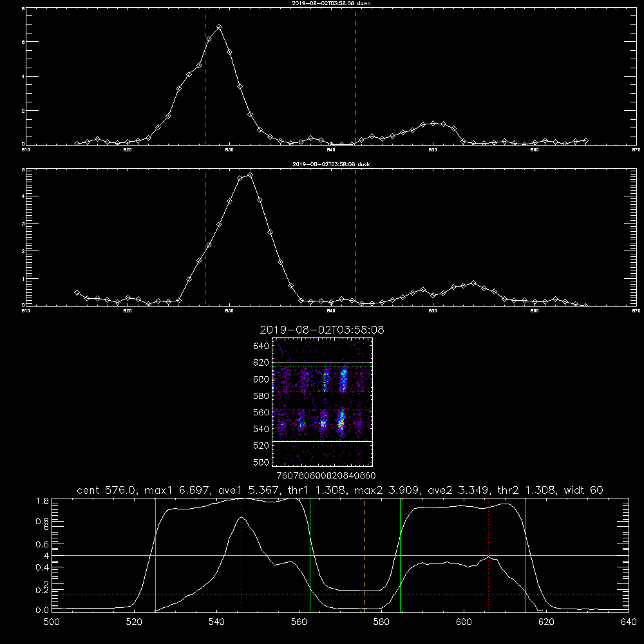Click spectral image y-axis label 600
644x644 pixels.
(261, 379)
